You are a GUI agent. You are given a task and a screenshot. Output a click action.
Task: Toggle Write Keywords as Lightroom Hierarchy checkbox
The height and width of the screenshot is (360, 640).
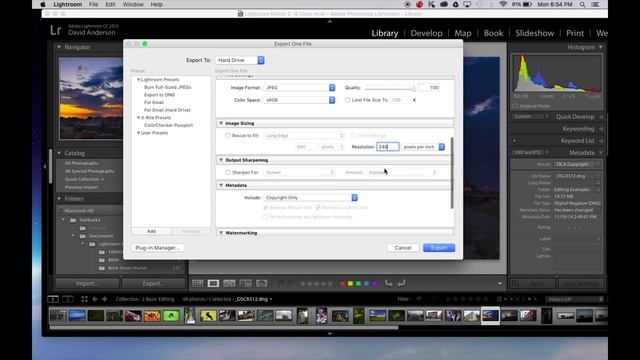click(x=266, y=217)
